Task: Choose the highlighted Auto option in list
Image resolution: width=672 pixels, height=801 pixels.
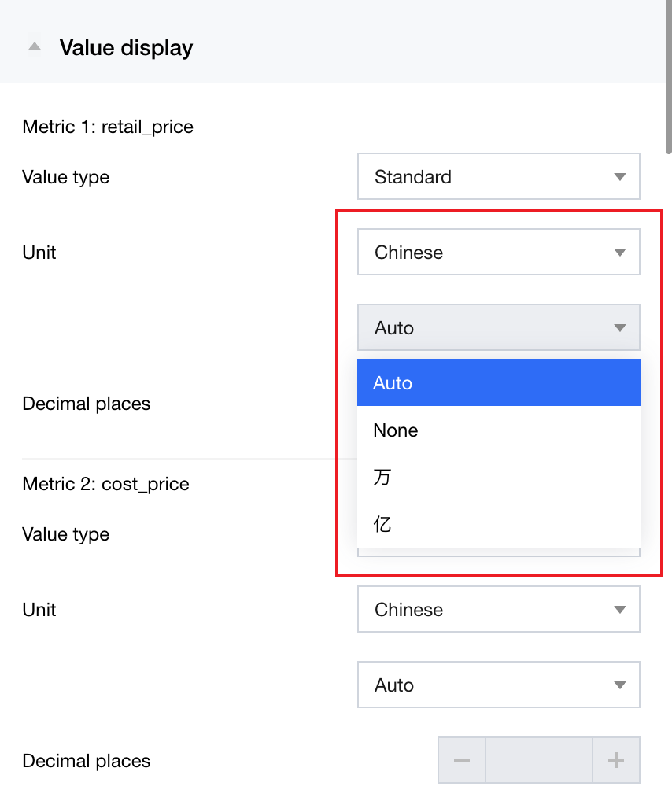Action: [x=498, y=383]
